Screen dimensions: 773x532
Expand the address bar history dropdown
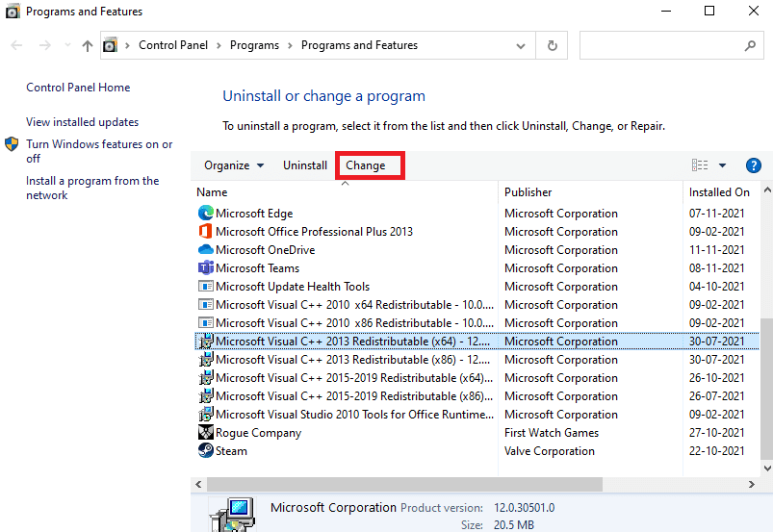(x=520, y=46)
